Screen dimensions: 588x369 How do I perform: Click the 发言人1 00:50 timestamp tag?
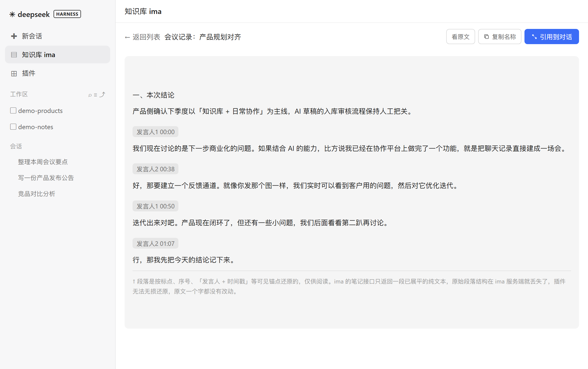coord(155,206)
